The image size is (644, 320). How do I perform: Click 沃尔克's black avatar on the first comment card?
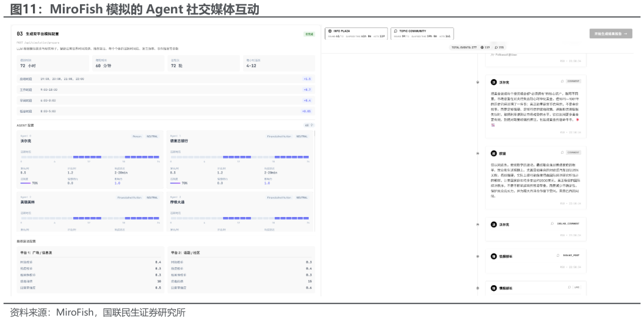(x=494, y=82)
